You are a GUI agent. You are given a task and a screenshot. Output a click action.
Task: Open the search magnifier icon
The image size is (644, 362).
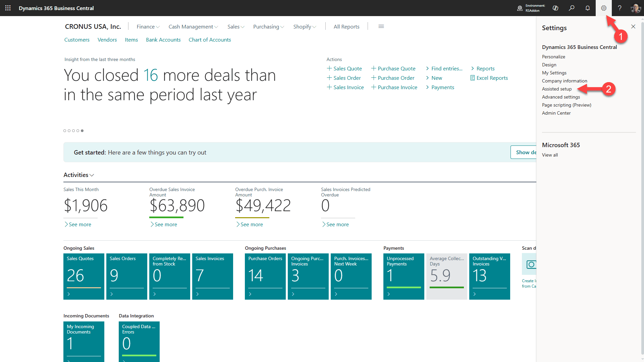[572, 8]
